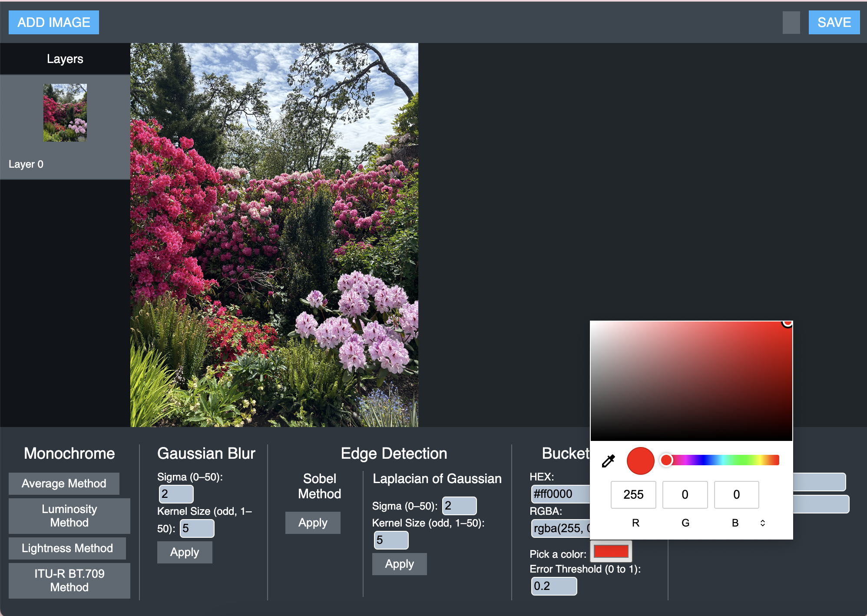Click the red preview circle in picker

(x=640, y=460)
